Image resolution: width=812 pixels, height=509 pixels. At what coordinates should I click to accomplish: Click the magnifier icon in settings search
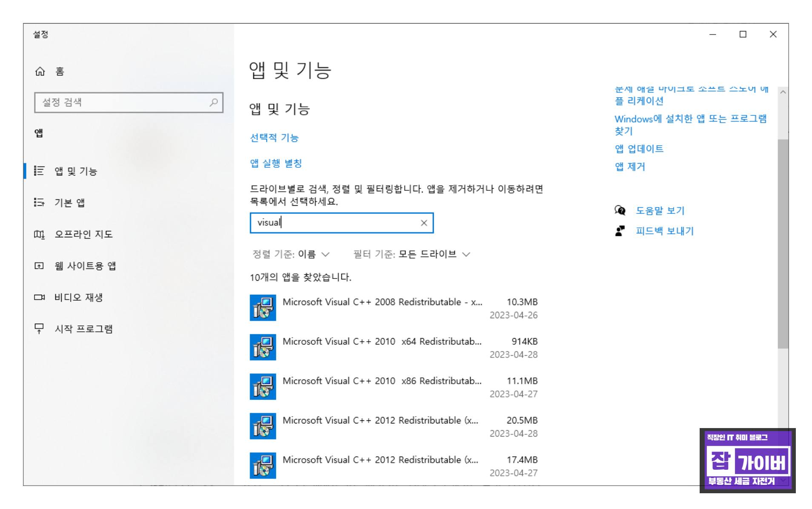click(x=214, y=102)
